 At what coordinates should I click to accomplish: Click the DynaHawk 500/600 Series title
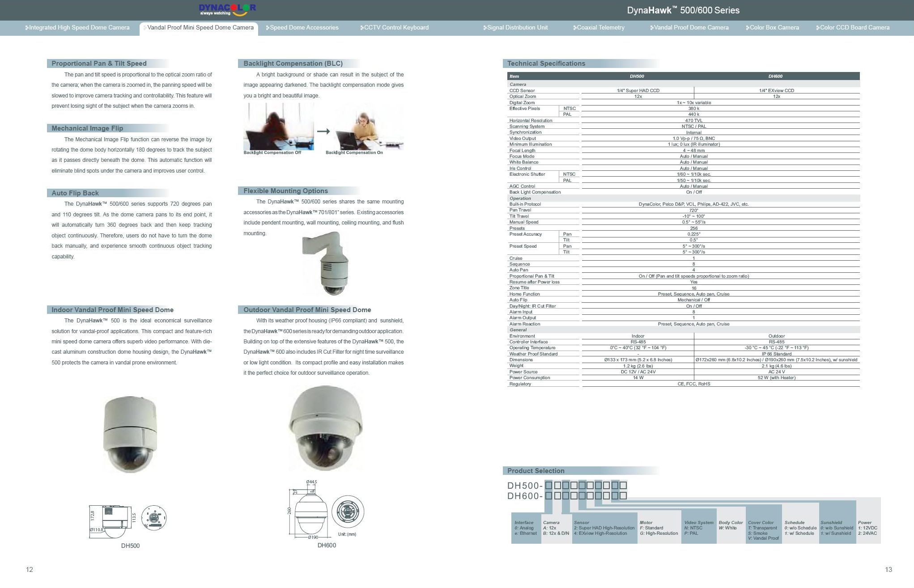(x=683, y=10)
